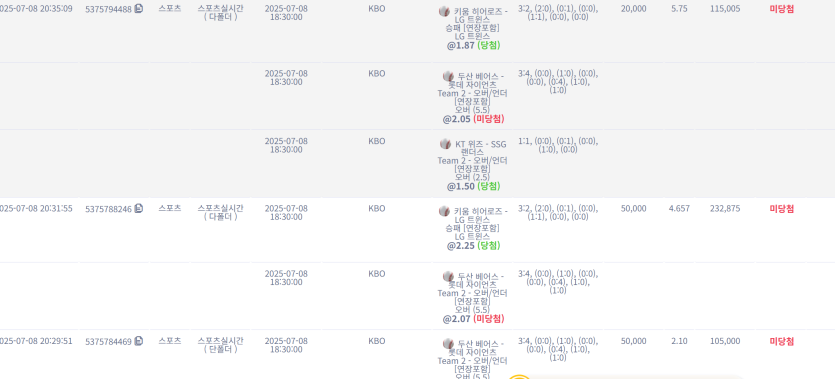Open bet number 5375784469
The image size is (835, 379).
(x=108, y=341)
